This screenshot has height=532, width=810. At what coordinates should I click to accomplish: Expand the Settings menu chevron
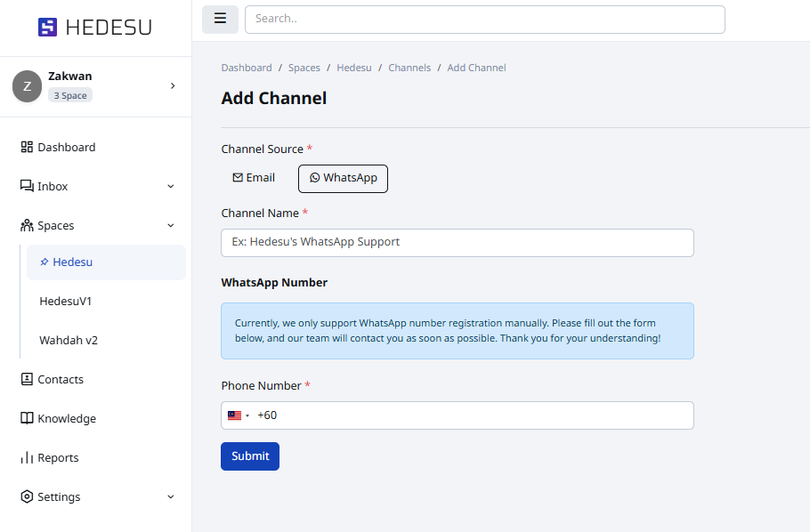coord(171,497)
